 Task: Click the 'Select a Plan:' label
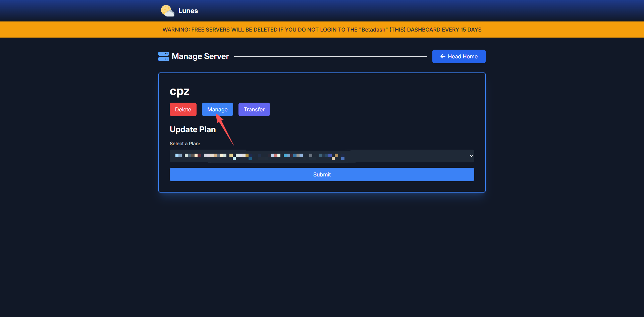pyautogui.click(x=185, y=144)
